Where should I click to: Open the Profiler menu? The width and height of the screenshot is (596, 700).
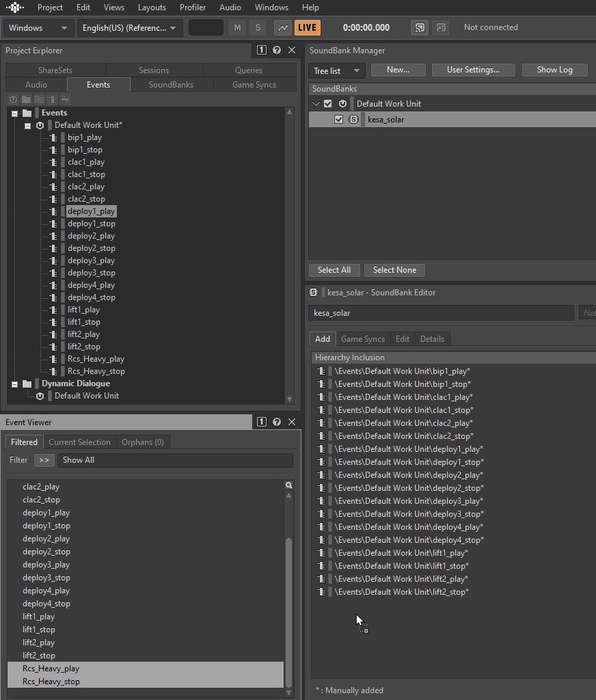(x=193, y=8)
